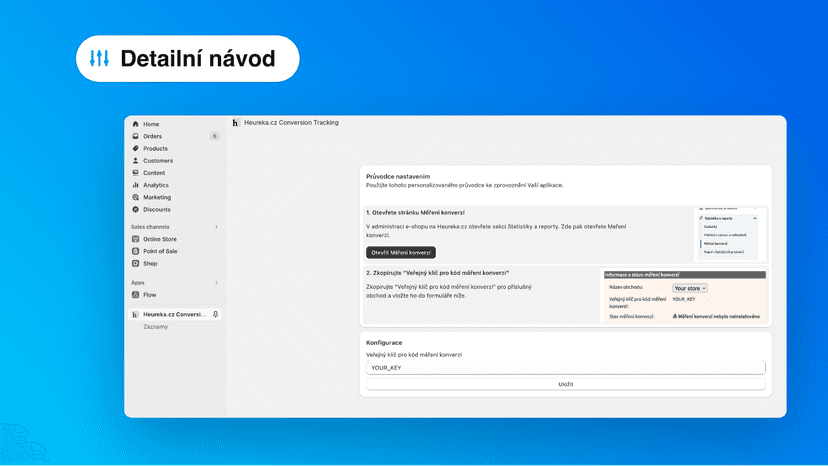The width and height of the screenshot is (828, 466).
Task: Expand the Apps section chevron
Action: point(216,283)
